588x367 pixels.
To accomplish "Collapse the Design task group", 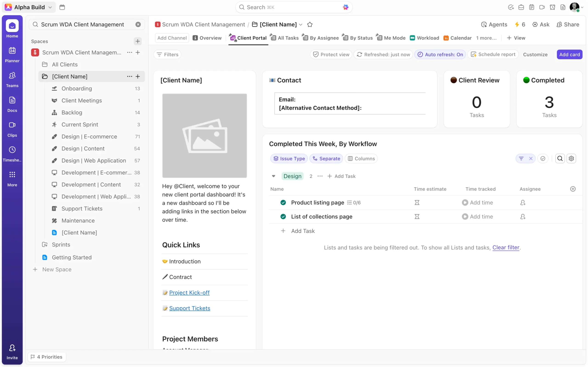I will [274, 176].
